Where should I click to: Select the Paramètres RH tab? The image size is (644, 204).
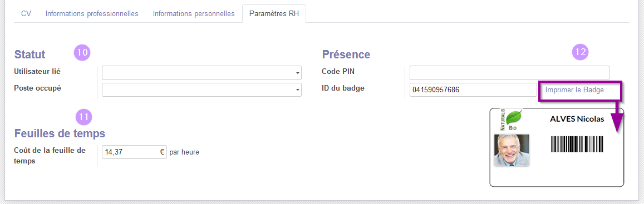coord(274,13)
